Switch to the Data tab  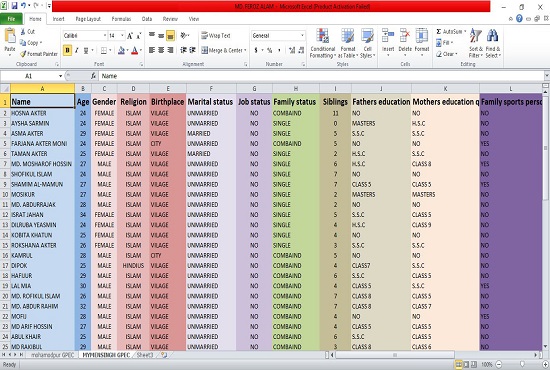147,19
